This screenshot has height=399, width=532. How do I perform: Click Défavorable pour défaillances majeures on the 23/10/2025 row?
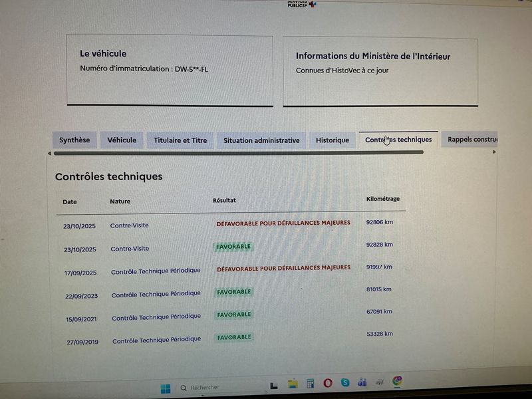click(x=283, y=223)
